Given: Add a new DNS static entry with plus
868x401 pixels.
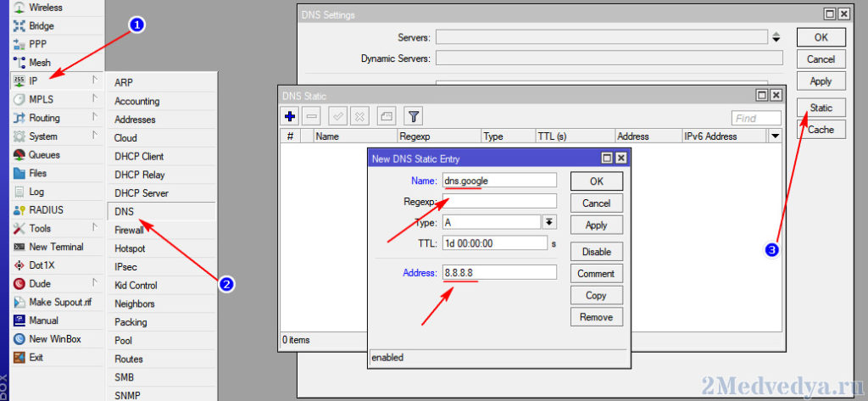Looking at the screenshot, I should tap(290, 116).
